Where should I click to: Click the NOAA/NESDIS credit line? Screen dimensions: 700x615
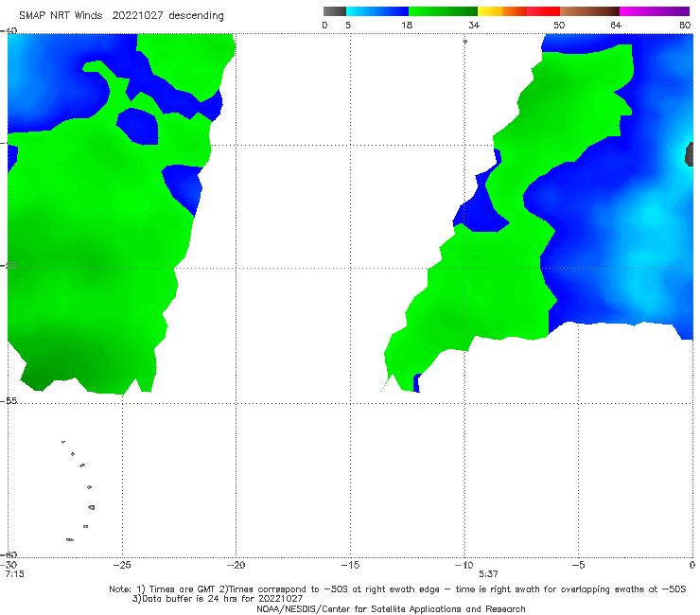pos(391,608)
